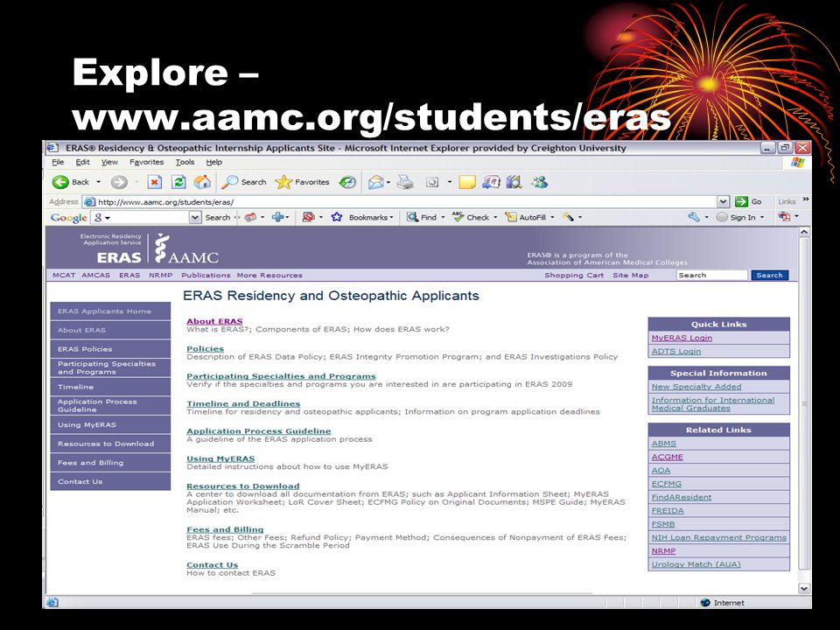
Task: Click the page scrollbar up arrow
Action: pyautogui.click(x=804, y=232)
